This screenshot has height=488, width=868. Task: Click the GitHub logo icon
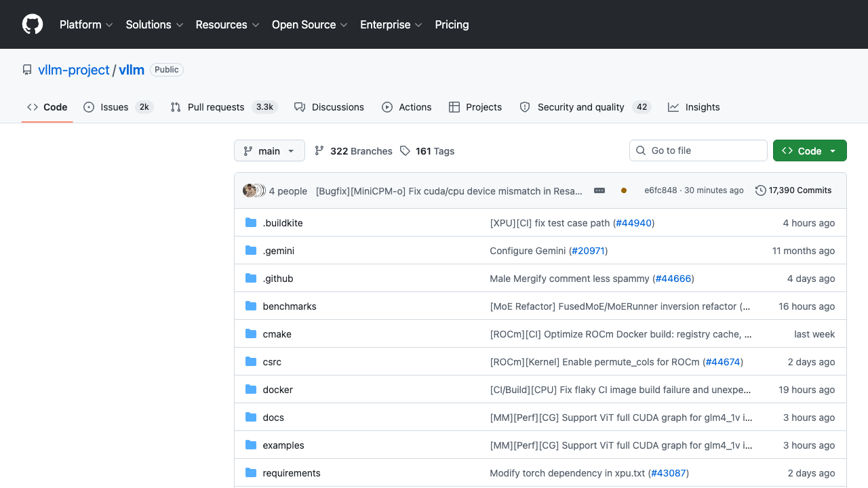tap(33, 24)
